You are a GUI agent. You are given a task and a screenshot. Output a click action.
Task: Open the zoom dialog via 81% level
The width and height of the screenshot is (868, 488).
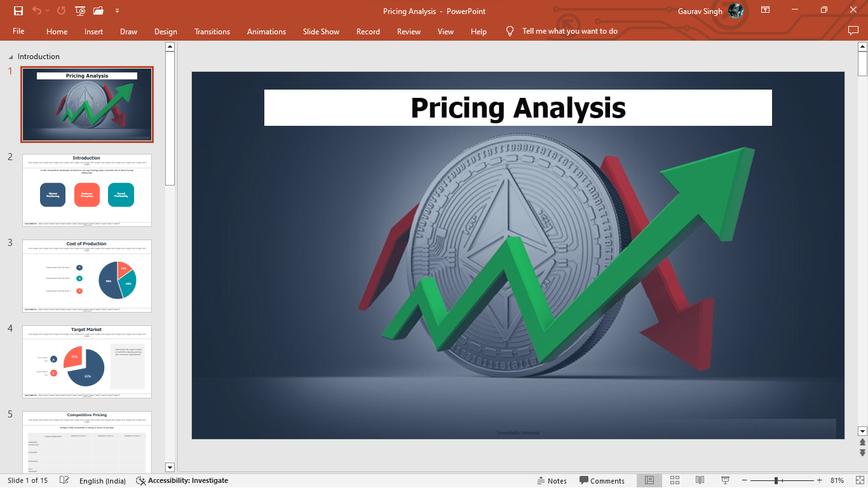pos(837,481)
